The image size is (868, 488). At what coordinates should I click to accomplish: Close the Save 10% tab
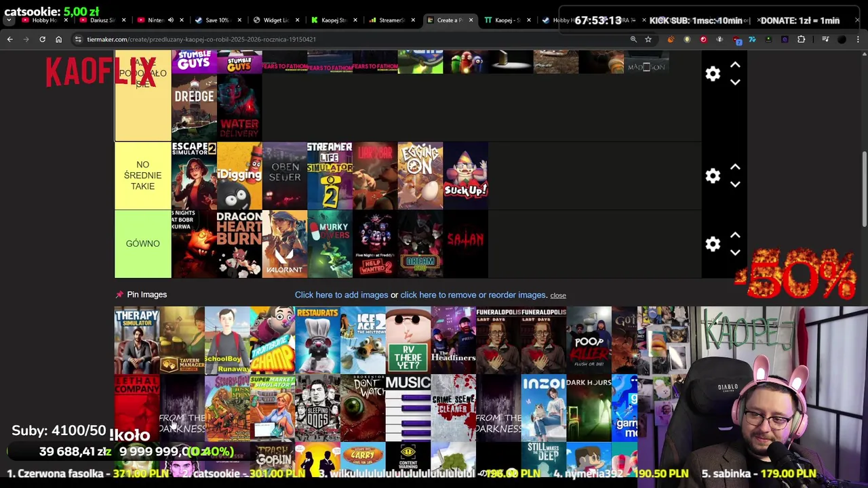(x=238, y=20)
